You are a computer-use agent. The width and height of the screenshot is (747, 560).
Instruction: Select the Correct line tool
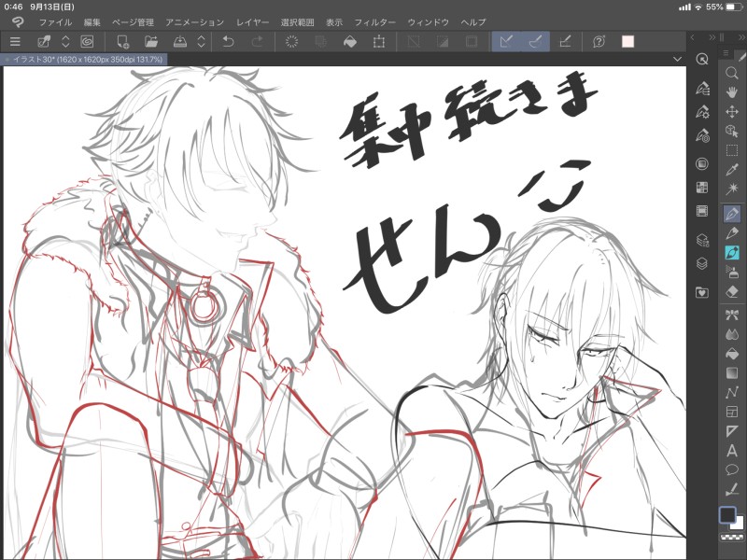coord(732,489)
